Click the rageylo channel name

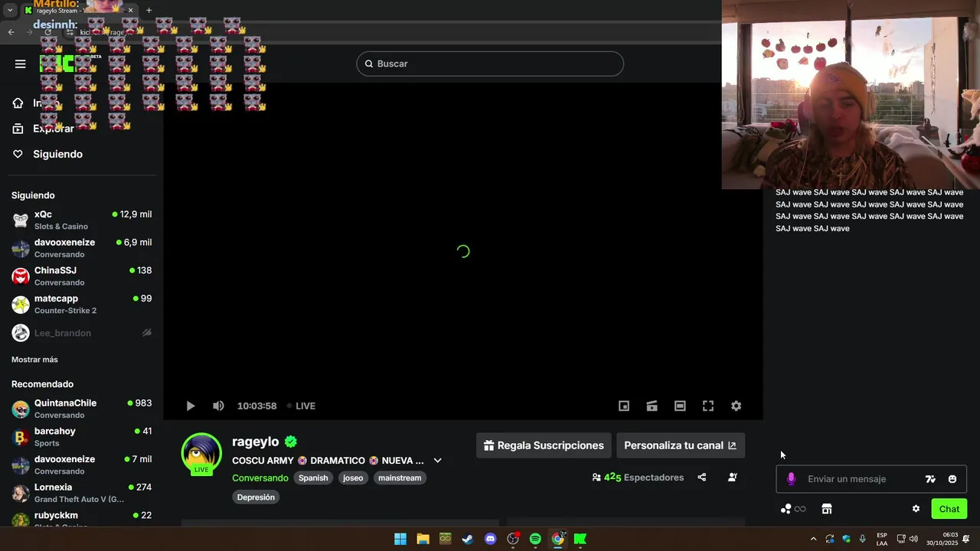tap(256, 442)
